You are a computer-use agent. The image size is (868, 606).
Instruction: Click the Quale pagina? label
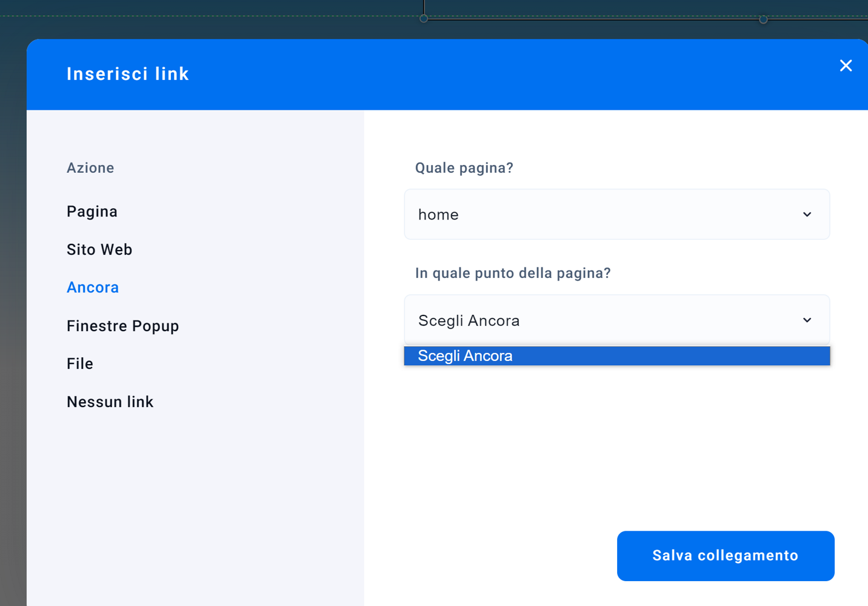(464, 168)
